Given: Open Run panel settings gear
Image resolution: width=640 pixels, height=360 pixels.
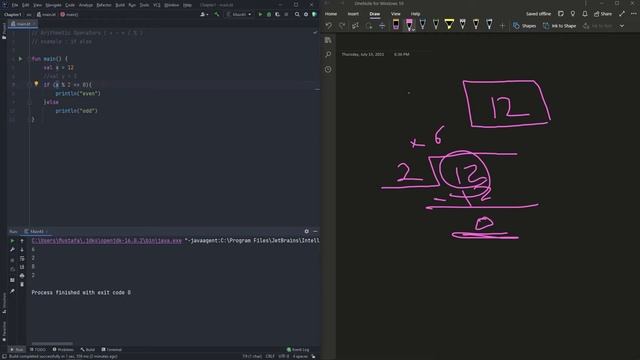Looking at the screenshot, I should point(307,231).
